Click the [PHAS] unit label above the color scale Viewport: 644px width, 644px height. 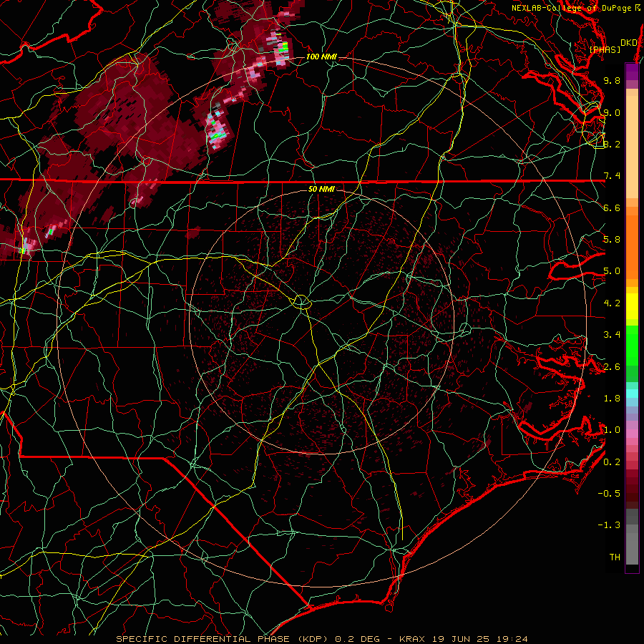[x=605, y=50]
